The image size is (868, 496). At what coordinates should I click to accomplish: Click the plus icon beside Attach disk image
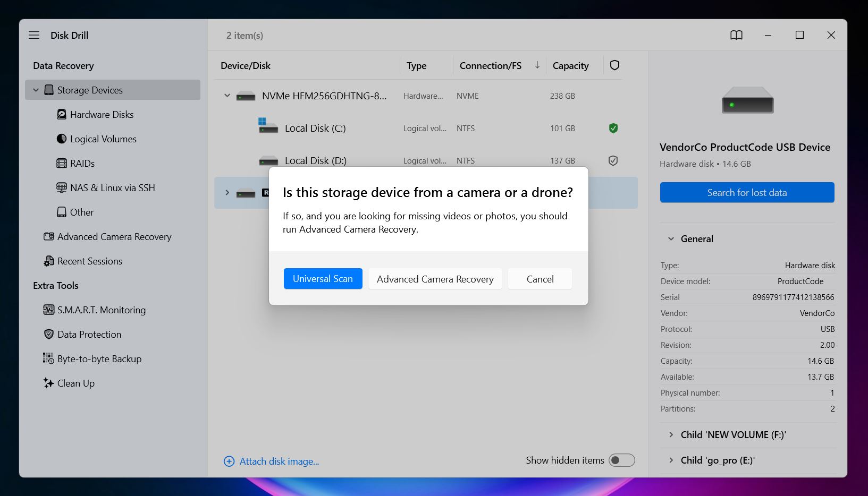coord(229,461)
